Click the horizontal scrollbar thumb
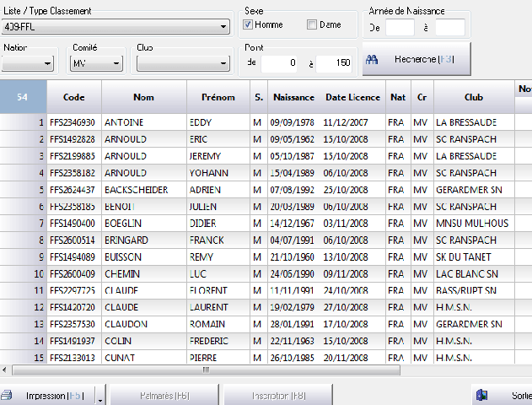 [205, 370]
